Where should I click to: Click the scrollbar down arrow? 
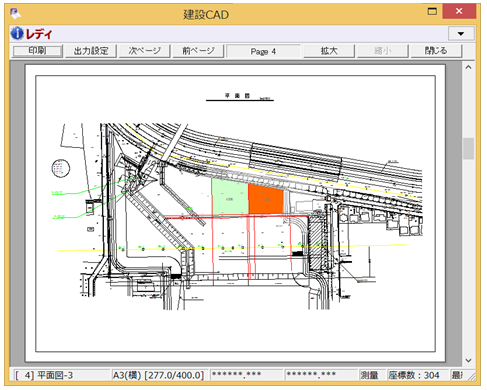click(468, 360)
